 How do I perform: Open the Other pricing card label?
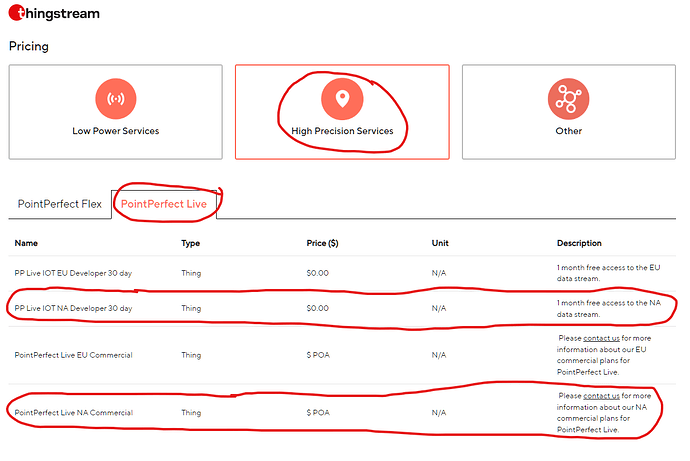569,131
